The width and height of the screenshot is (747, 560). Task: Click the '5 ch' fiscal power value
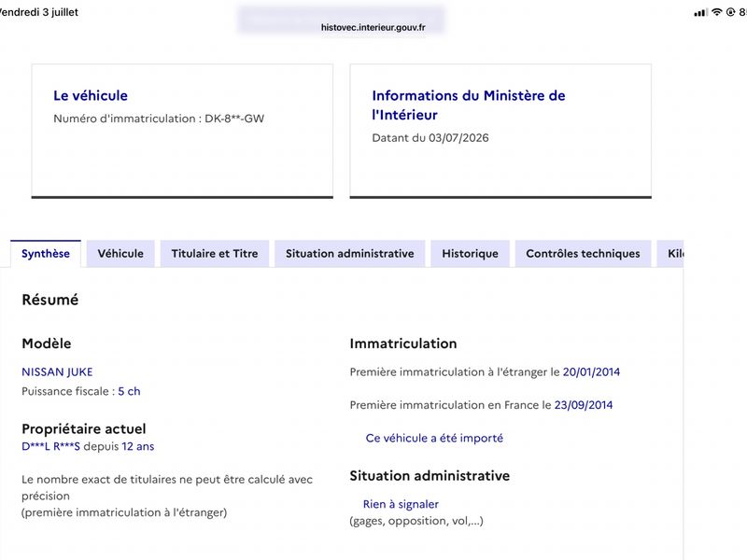click(129, 391)
